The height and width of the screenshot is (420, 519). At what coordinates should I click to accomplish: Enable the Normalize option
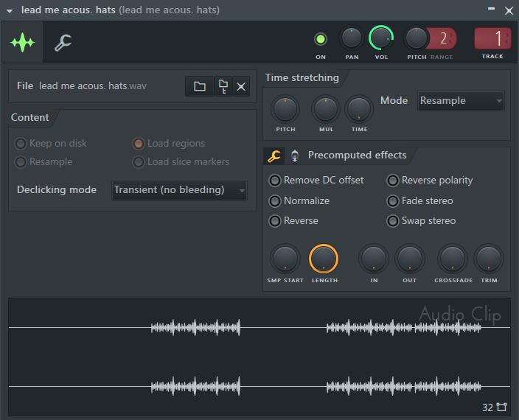tap(275, 200)
